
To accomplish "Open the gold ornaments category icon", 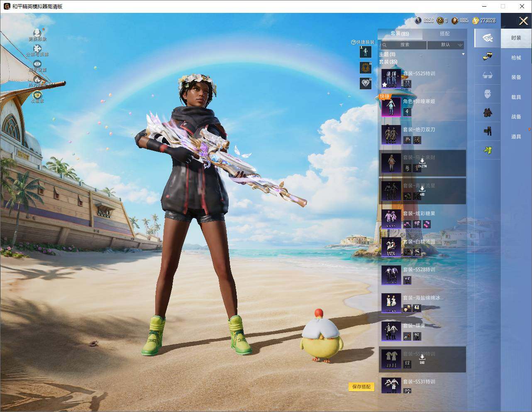I will click(488, 56).
